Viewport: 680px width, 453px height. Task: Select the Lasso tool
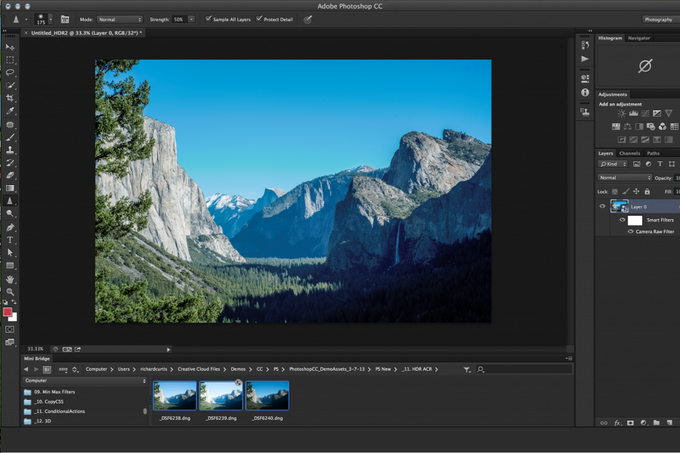click(10, 72)
